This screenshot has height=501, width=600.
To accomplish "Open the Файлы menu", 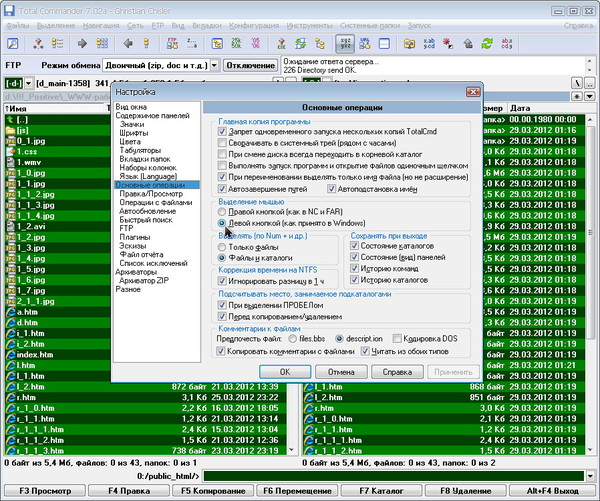I will [18, 26].
